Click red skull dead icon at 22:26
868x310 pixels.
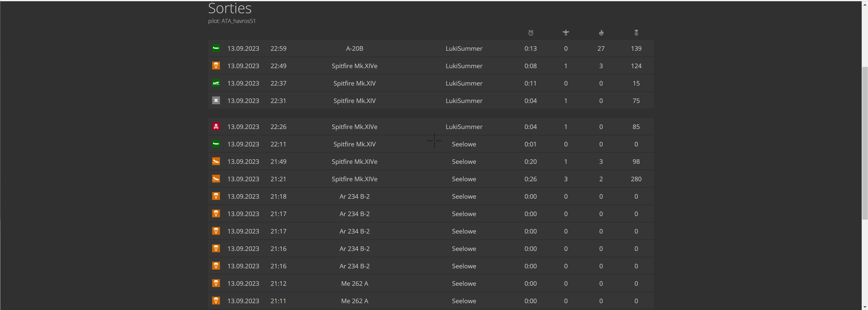coord(216,126)
